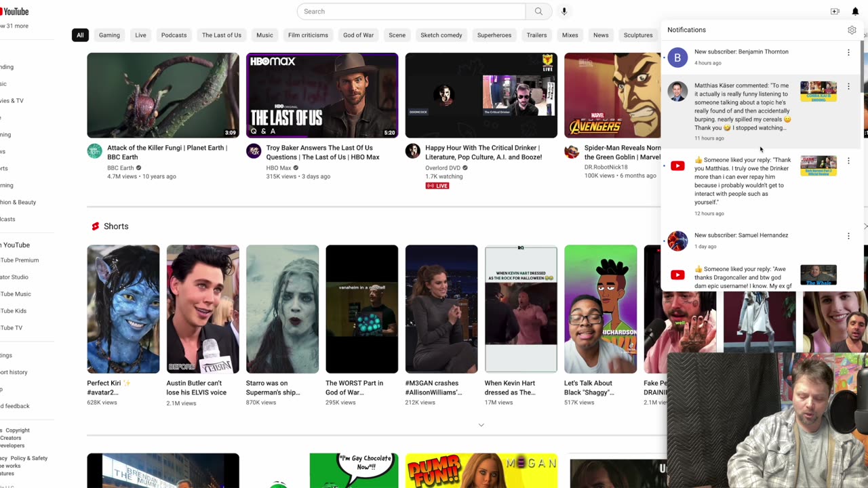Select the Superheroes filter chip
Screen dimensions: 868x488
click(x=494, y=35)
